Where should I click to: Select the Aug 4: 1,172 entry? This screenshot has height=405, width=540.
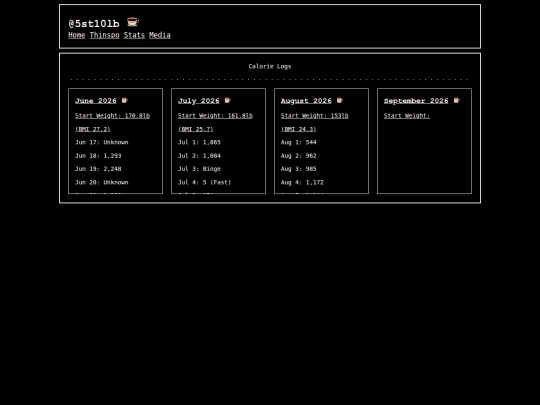tap(302, 182)
